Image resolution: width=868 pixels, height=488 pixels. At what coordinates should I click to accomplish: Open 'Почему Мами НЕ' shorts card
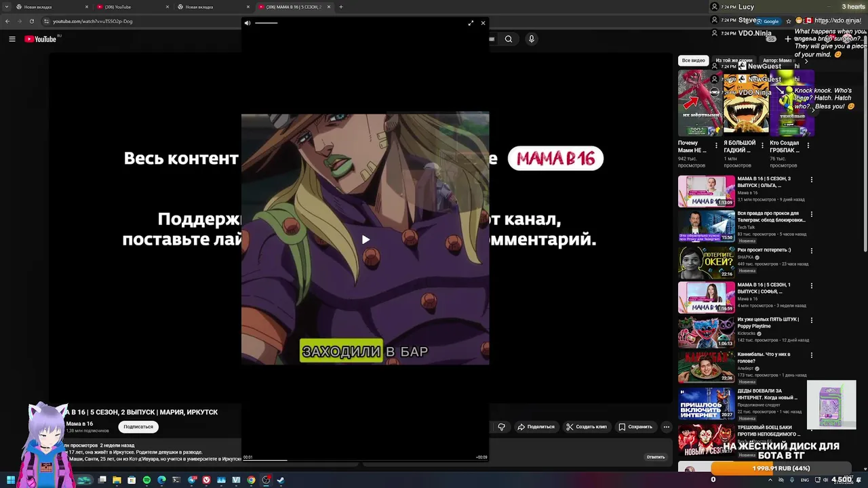[x=700, y=103]
